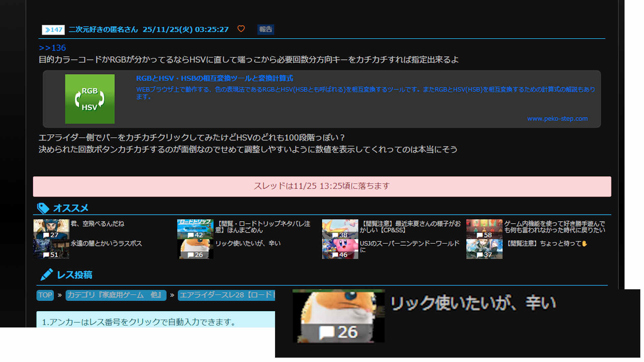Viewport: 644px width, 362px height.
Task: Open the ロードトリップネタバレ注意 thread thumbnail
Action: point(195,229)
